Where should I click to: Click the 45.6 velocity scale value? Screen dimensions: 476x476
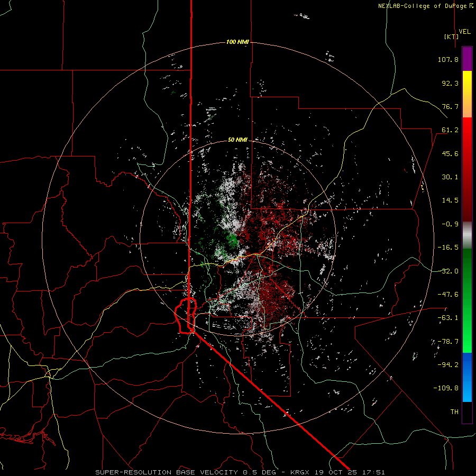[x=450, y=153]
